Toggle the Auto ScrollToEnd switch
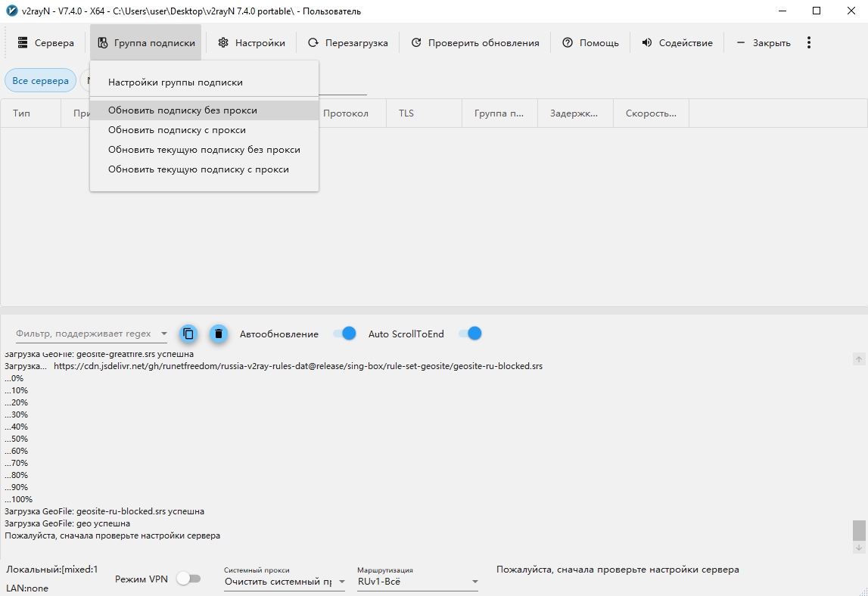The image size is (868, 596). coord(471,334)
